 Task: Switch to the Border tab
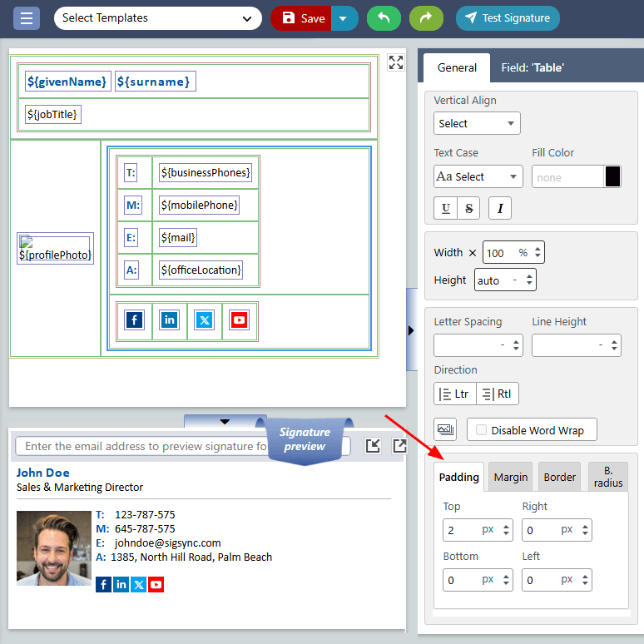click(559, 477)
